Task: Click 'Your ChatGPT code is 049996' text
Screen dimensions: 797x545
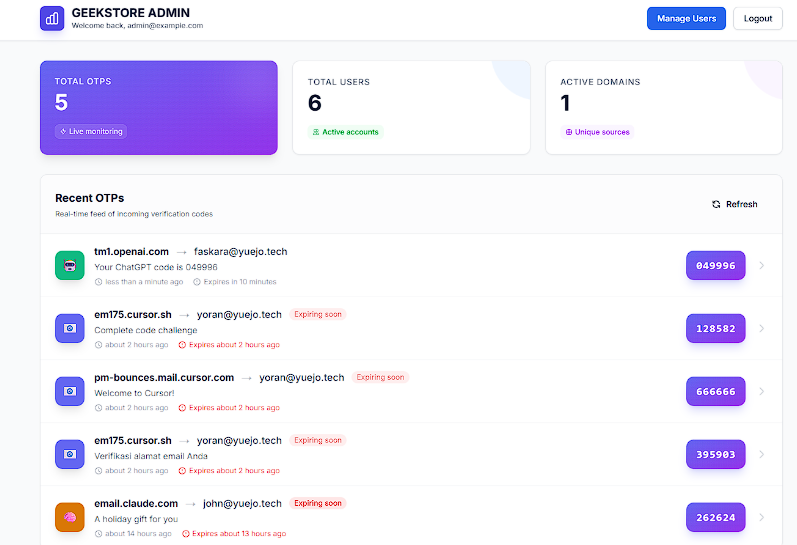Action: [x=156, y=267]
